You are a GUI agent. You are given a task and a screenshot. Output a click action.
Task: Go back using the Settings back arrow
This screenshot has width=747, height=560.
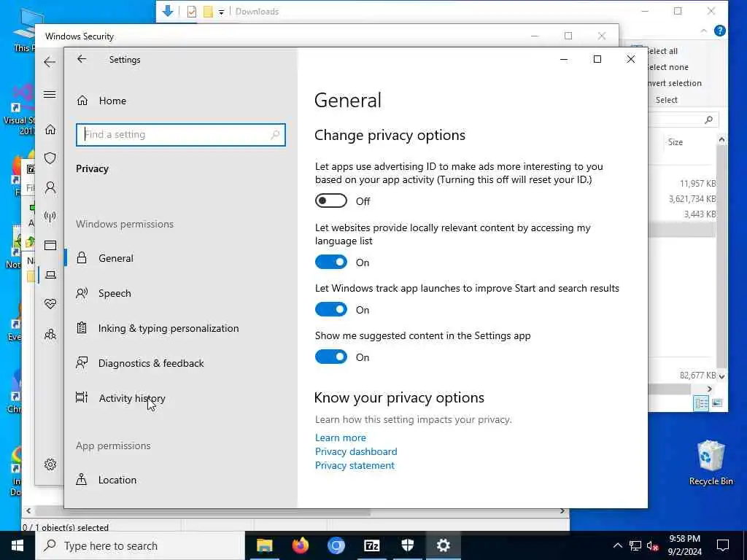82,59
